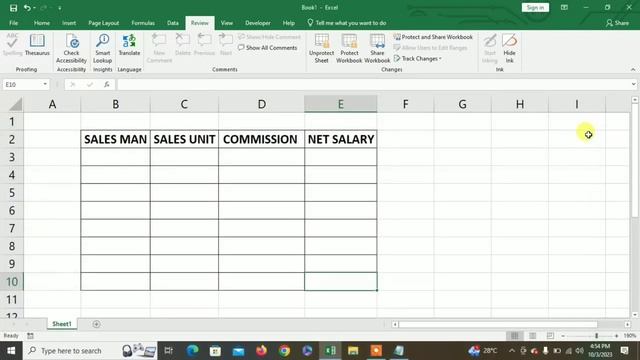Open the Page Layout tab
This screenshot has width=640, height=360.
[104, 23]
